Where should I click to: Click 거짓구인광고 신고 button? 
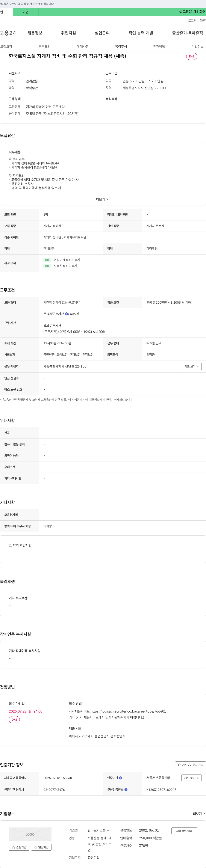tap(191, 765)
